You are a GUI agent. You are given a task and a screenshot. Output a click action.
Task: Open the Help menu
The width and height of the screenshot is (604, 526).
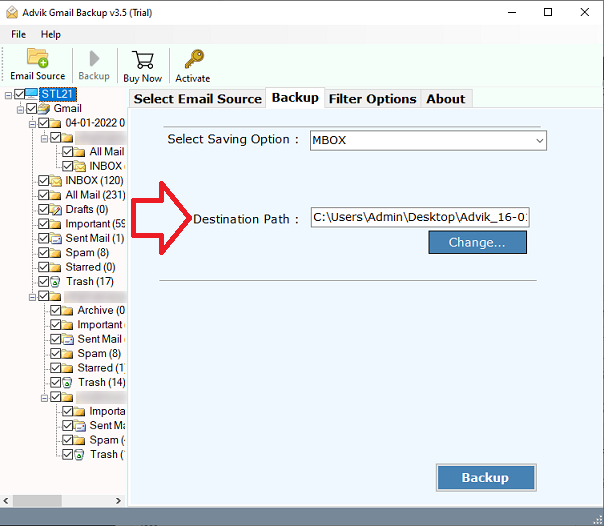coord(51,35)
